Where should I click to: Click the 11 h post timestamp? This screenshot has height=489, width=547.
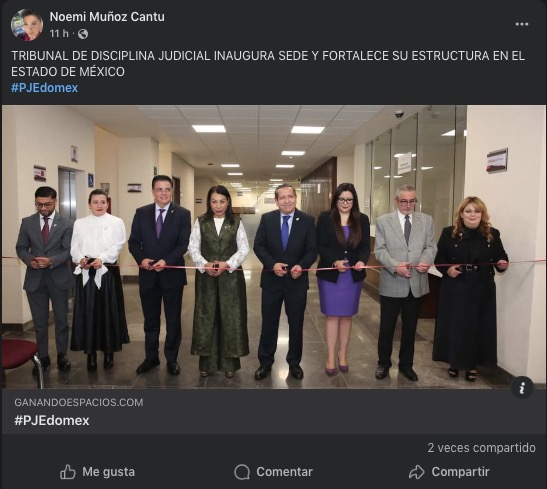click(59, 33)
